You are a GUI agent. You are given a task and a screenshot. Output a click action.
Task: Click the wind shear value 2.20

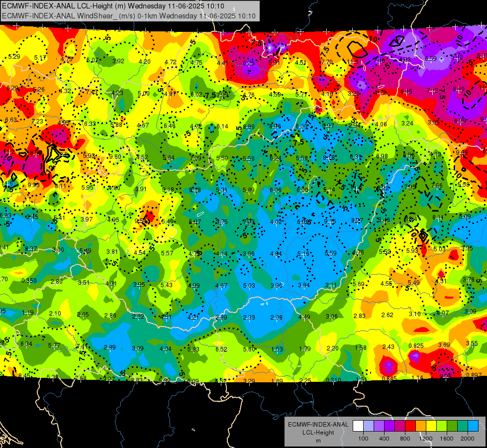click(332, 348)
